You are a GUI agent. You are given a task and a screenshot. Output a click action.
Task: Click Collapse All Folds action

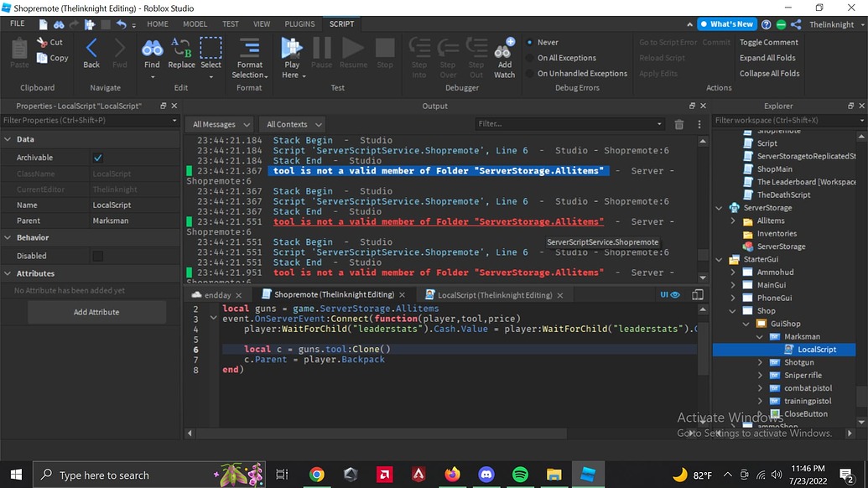pos(770,73)
